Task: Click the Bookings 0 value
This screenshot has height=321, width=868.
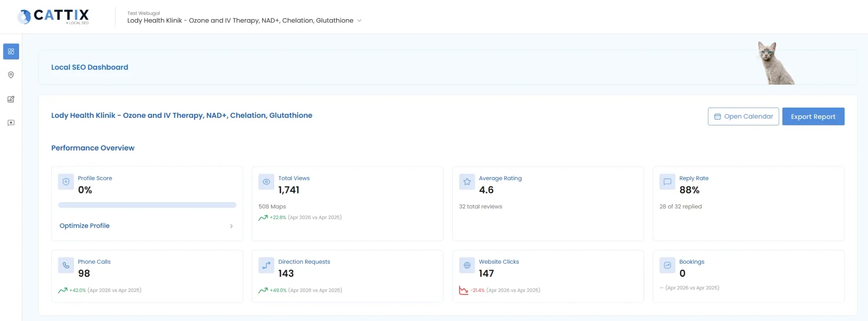Action: 683,273
